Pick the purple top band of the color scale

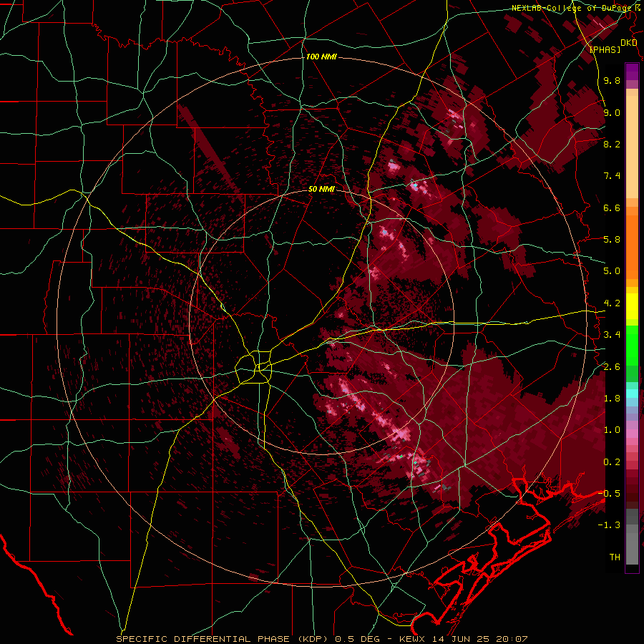[x=632, y=72]
